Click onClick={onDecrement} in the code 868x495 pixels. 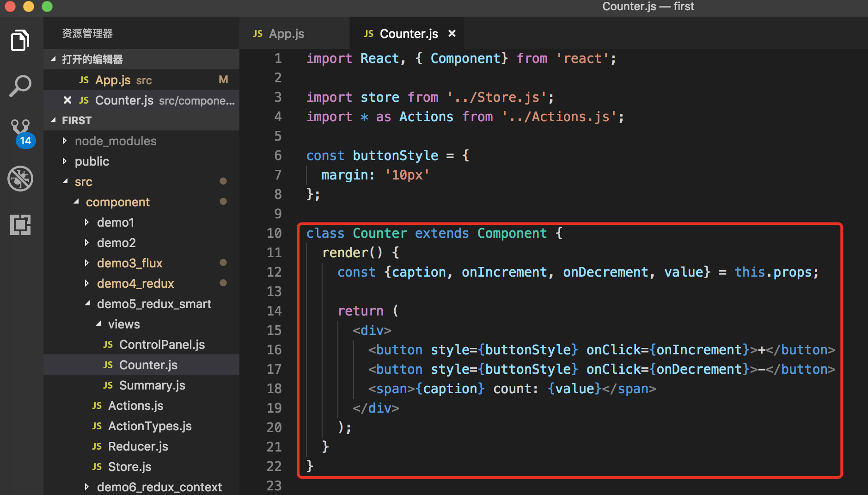tap(668, 369)
